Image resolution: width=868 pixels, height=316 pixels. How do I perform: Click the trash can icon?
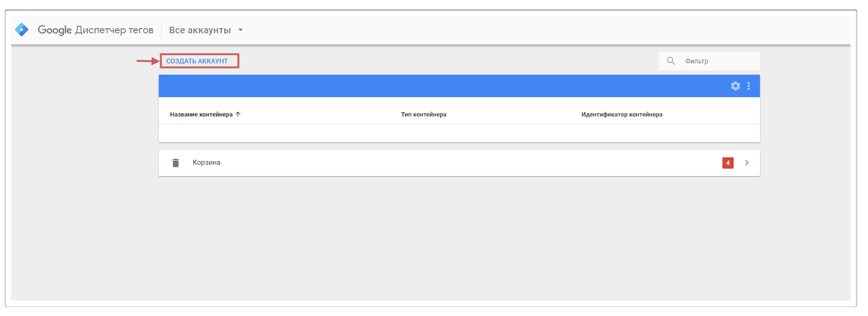pos(176,163)
